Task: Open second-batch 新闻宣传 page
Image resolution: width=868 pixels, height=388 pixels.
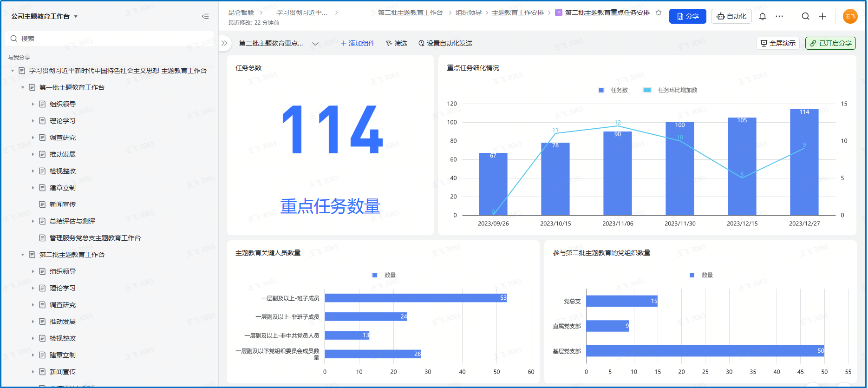Action: [x=63, y=372]
